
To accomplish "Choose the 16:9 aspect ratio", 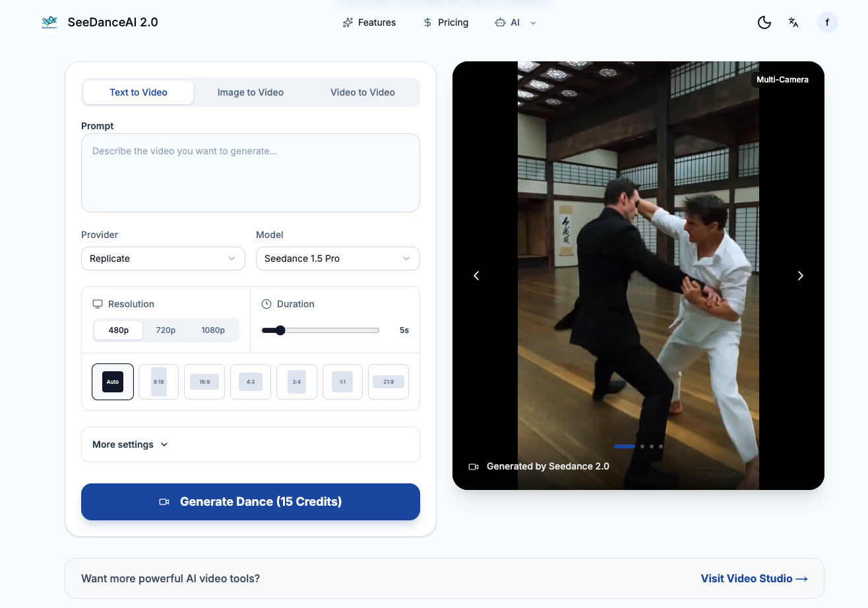I will click(204, 382).
